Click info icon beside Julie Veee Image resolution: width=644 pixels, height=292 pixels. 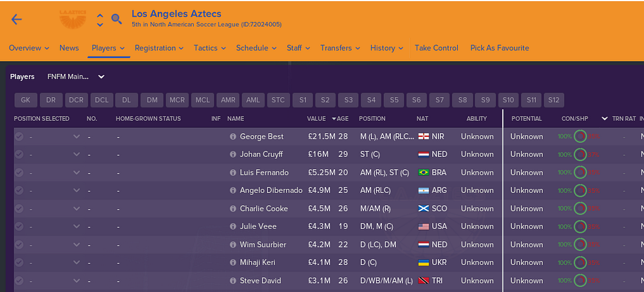(x=233, y=226)
